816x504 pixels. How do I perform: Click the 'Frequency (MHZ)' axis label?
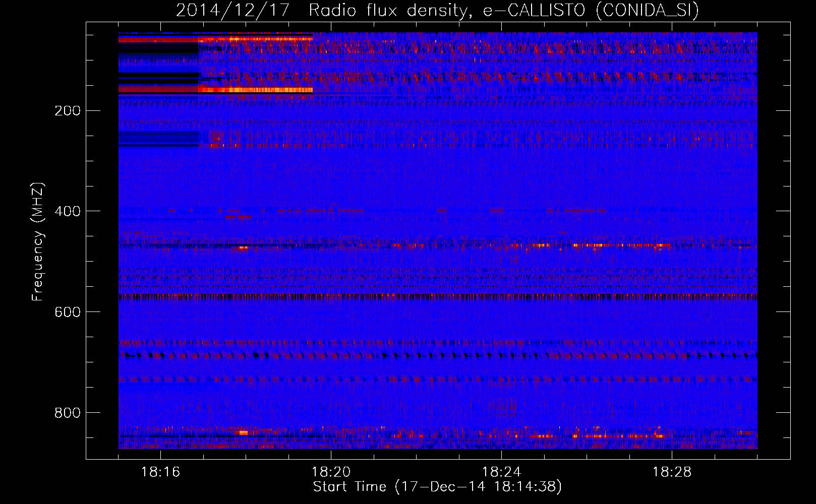(x=38, y=242)
